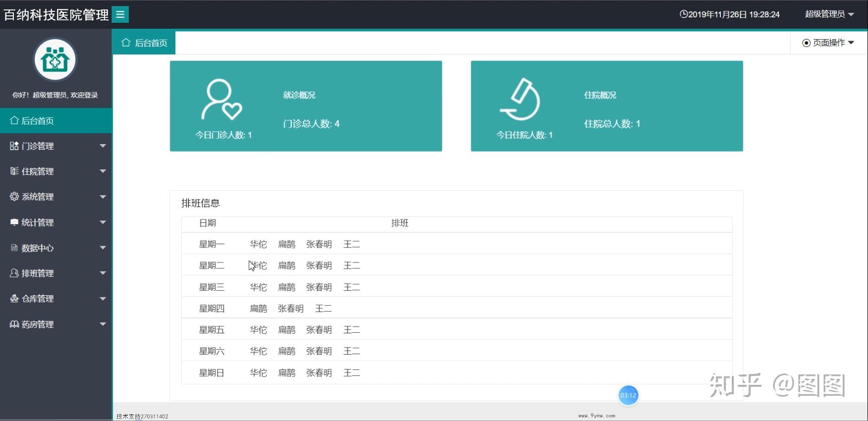Click 技术支持270311402 footer text

coord(142,417)
